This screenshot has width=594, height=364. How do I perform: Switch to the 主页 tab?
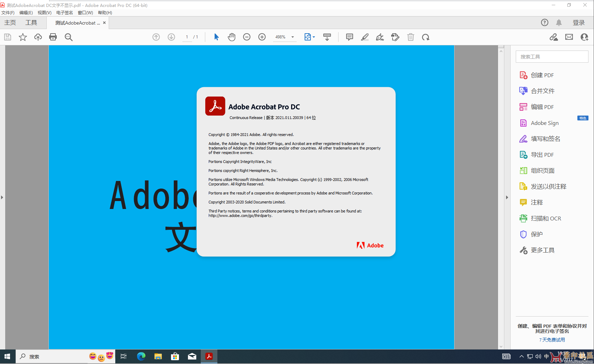click(10, 22)
